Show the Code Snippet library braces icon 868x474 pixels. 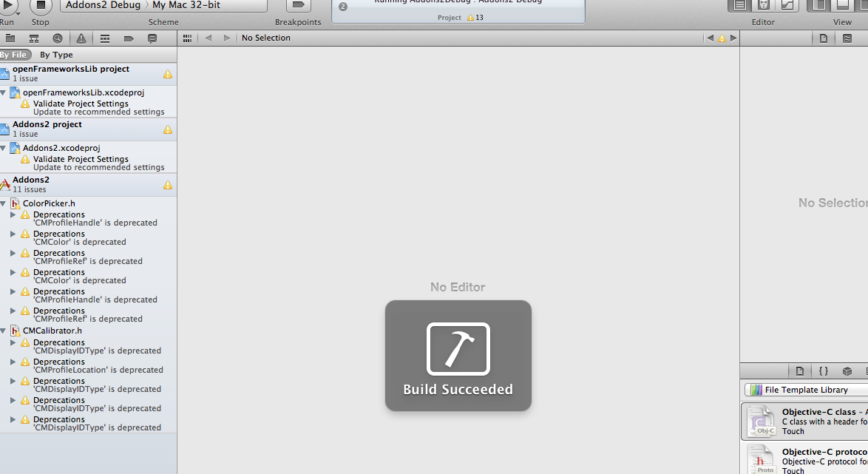click(x=823, y=371)
